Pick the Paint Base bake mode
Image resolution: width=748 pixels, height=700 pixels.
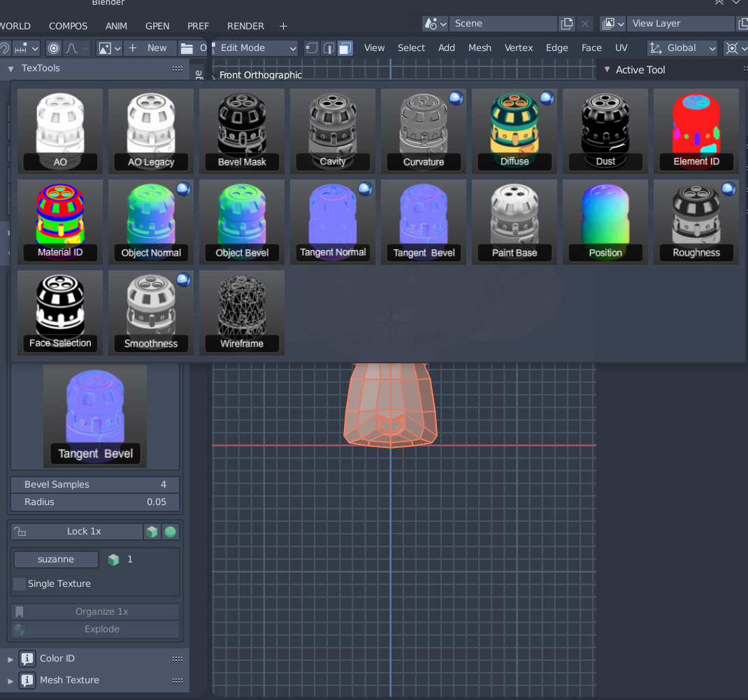point(515,222)
